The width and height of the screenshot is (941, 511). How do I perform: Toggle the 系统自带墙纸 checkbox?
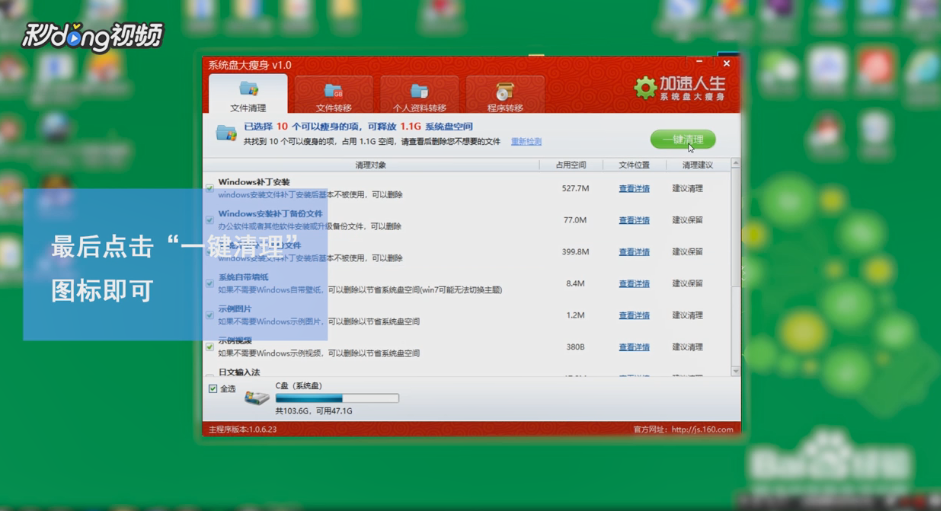pos(210,283)
